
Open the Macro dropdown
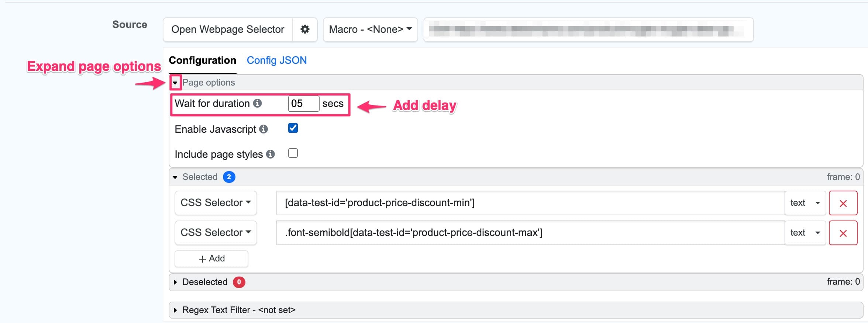point(370,29)
